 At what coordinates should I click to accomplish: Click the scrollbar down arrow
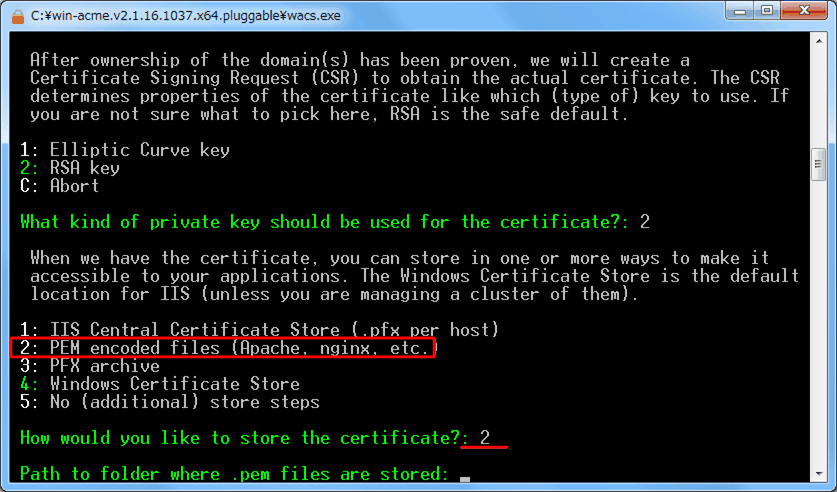pos(819,473)
